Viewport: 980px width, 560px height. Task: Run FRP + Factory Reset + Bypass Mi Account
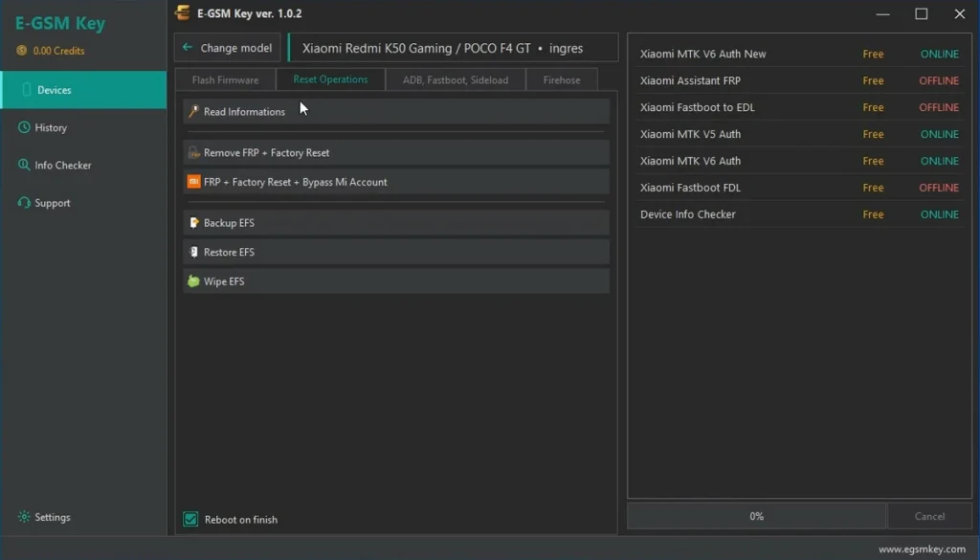point(396,182)
